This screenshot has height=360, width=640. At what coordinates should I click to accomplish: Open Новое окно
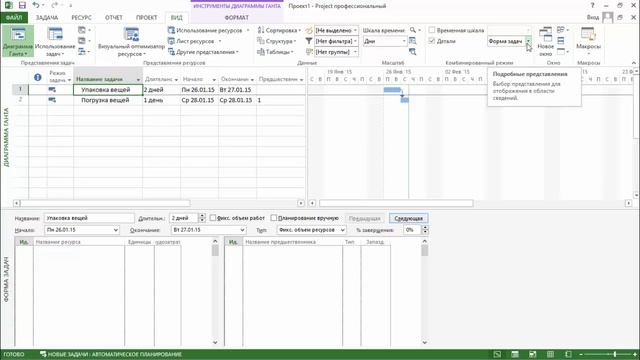tap(545, 42)
